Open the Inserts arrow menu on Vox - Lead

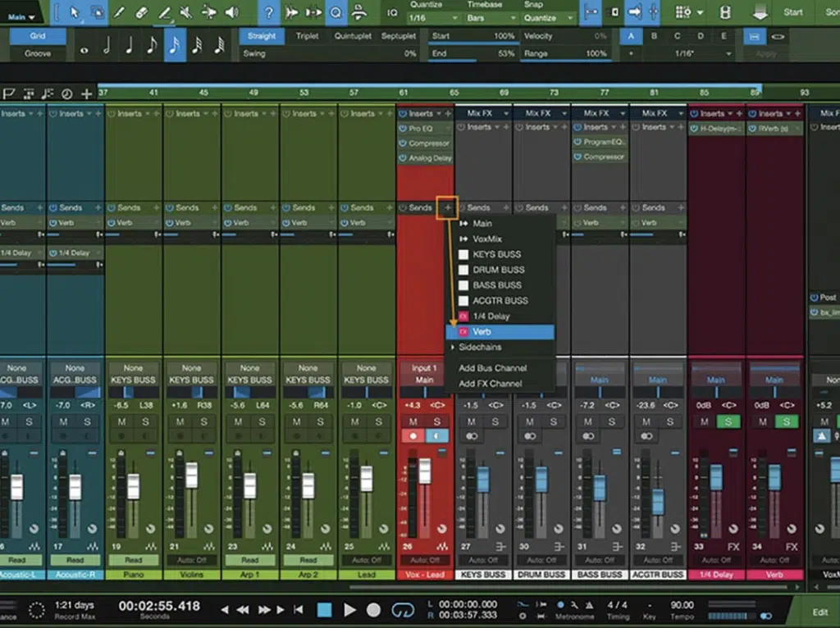point(440,113)
